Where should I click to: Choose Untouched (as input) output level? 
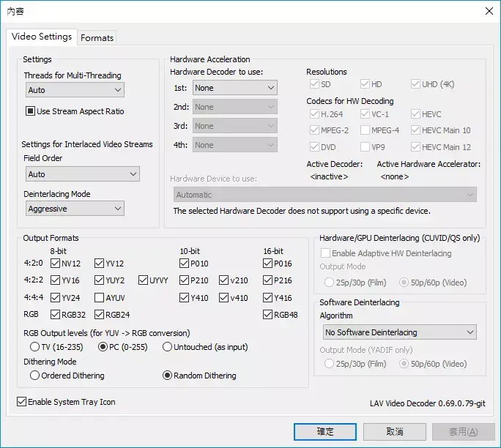(168, 347)
